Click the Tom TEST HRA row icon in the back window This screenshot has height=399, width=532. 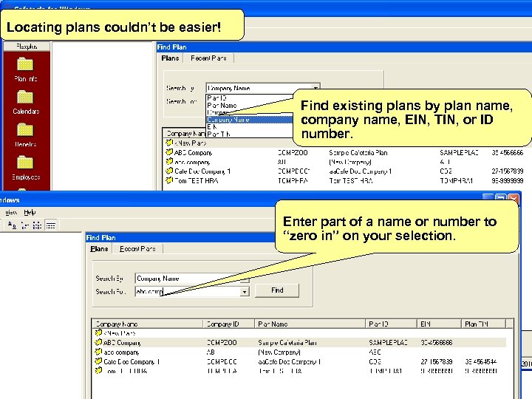pos(169,180)
